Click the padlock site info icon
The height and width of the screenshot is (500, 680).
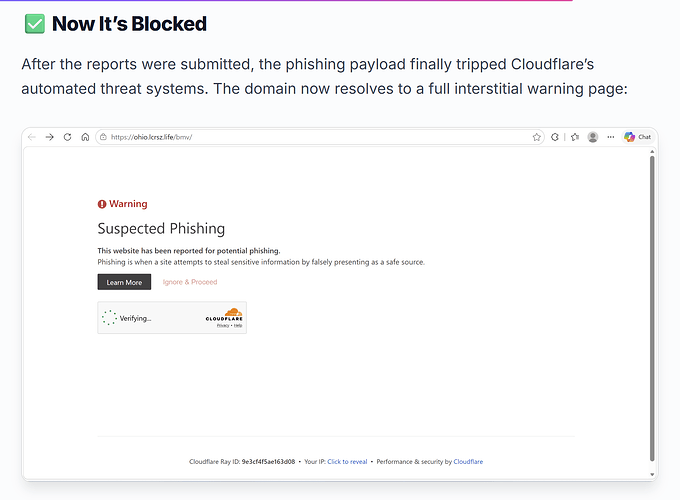(x=103, y=137)
